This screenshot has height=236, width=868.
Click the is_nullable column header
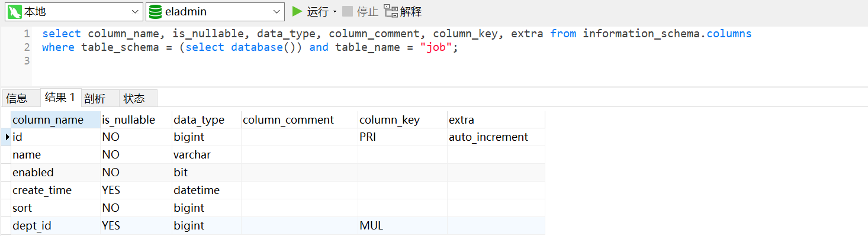click(x=136, y=119)
